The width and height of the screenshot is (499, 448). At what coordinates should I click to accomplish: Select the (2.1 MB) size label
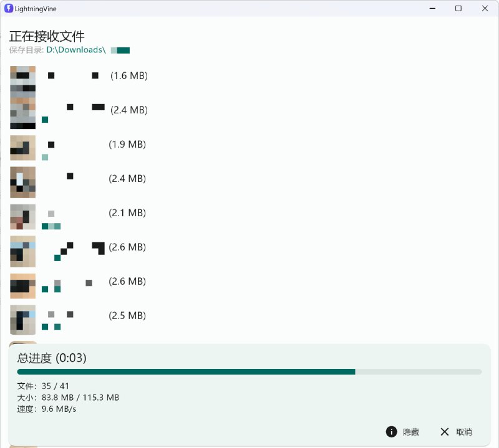tap(127, 212)
